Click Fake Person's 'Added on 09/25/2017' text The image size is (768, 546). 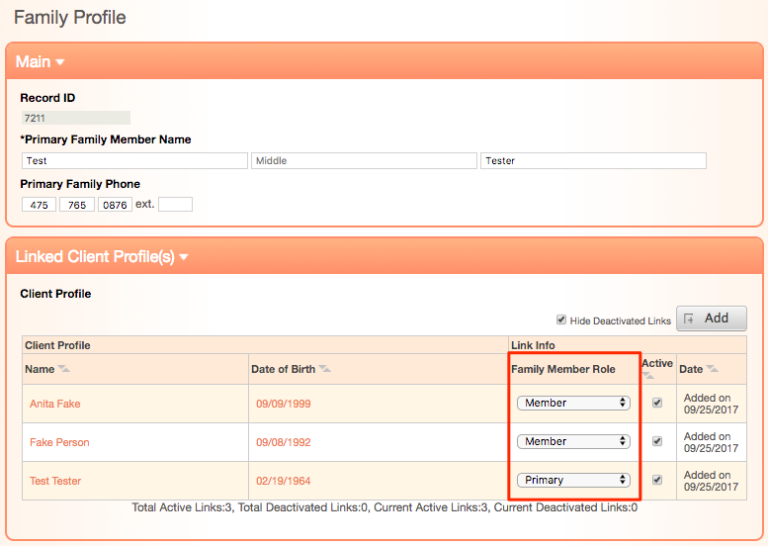[711, 442]
